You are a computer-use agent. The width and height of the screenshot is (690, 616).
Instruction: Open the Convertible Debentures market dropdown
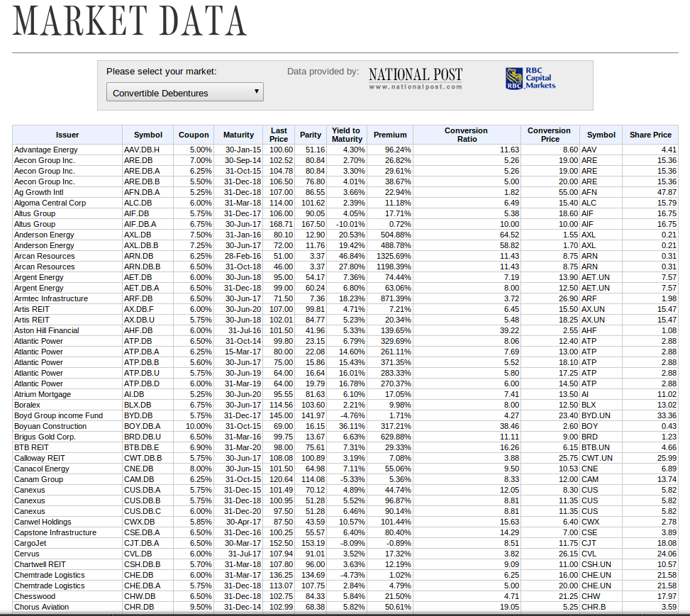(x=184, y=91)
